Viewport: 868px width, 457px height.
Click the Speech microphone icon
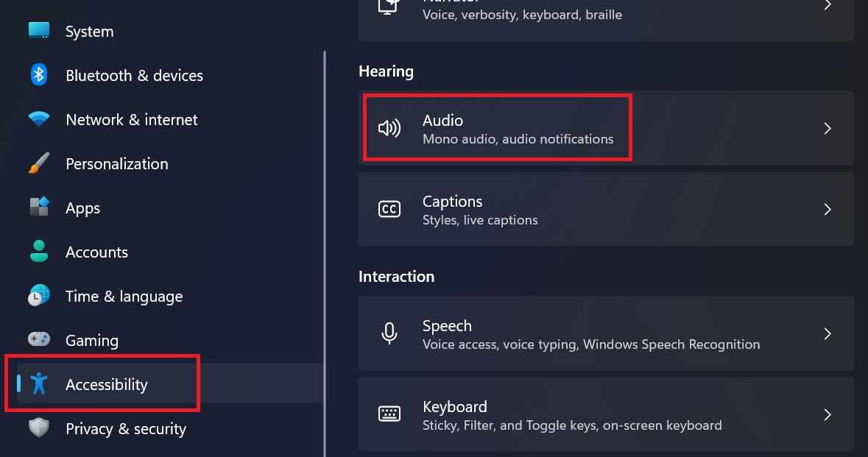(x=389, y=333)
